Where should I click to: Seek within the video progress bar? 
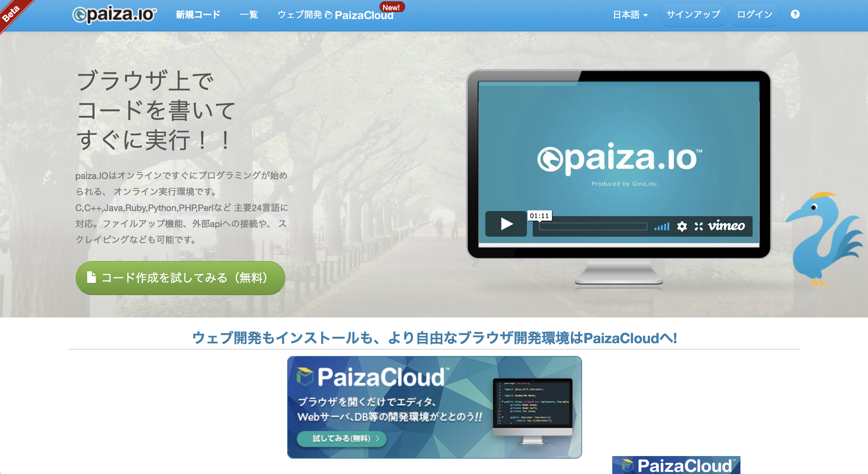tap(593, 226)
